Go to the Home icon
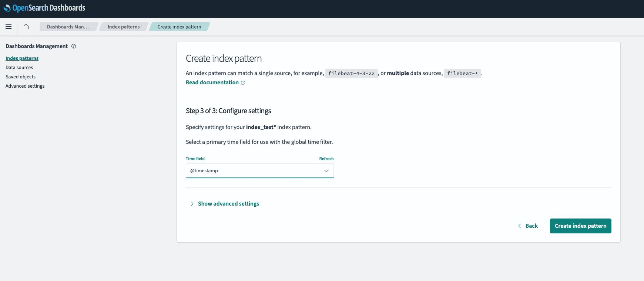The height and width of the screenshot is (281, 644). pyautogui.click(x=26, y=27)
